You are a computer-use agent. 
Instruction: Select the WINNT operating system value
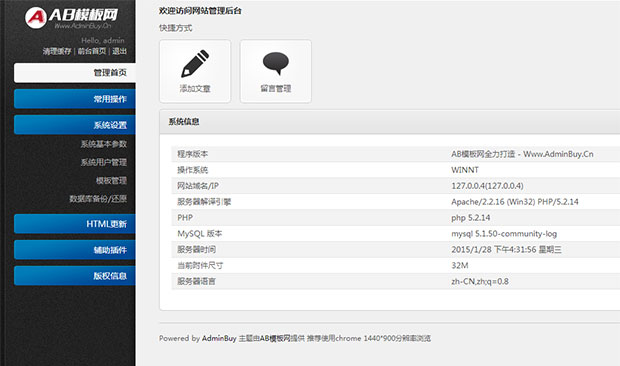pos(465,170)
